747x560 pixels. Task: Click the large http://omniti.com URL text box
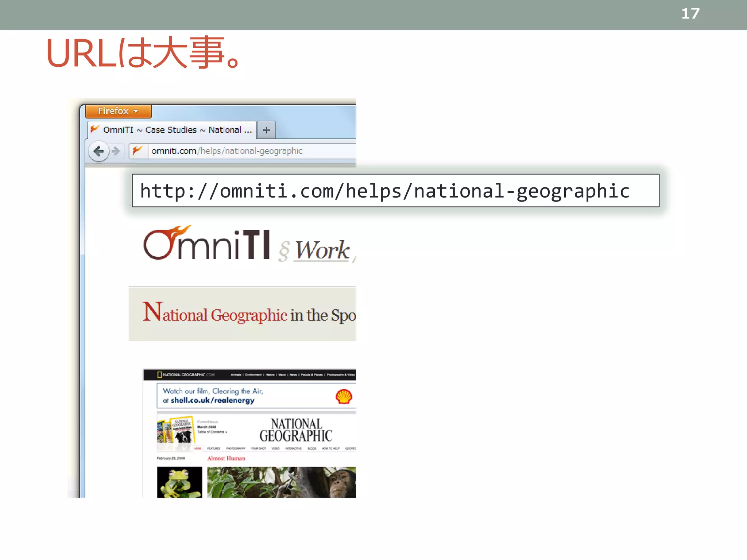pos(395,191)
